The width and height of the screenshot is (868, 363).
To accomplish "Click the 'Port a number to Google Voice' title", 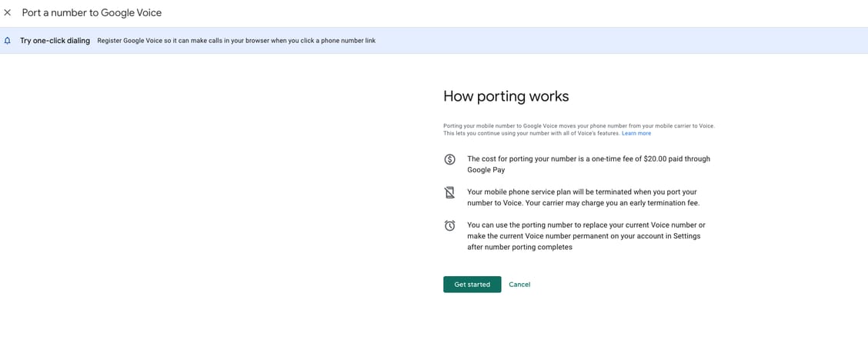I will click(92, 13).
